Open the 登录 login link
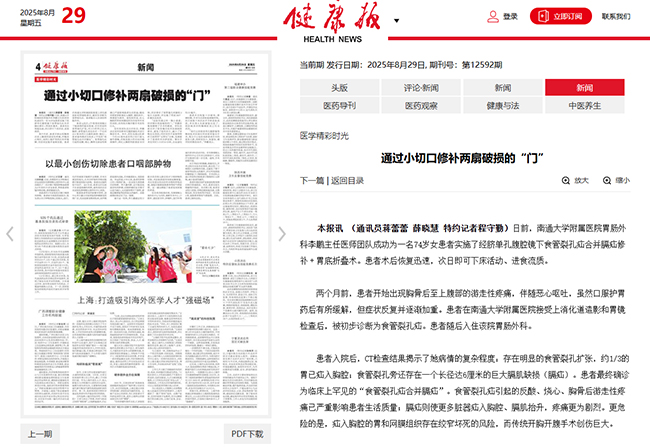The height and width of the screenshot is (447, 650). (510, 17)
